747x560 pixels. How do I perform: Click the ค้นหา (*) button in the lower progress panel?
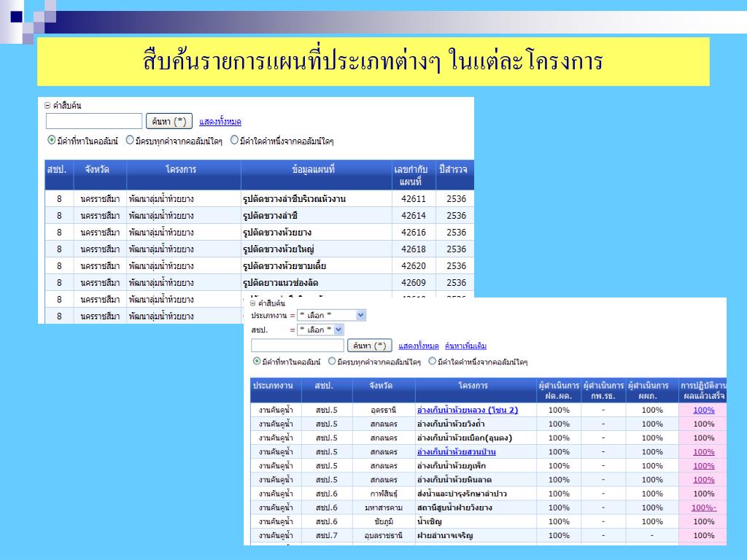click(370, 346)
